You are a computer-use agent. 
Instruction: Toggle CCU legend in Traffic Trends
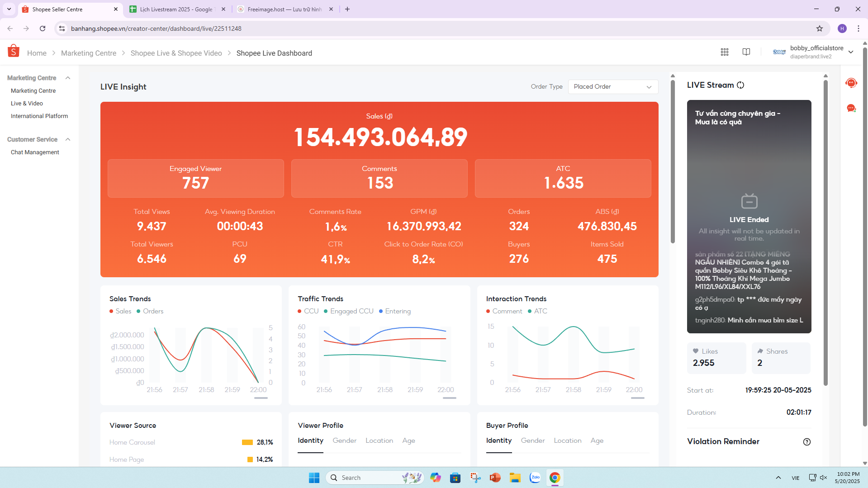click(308, 311)
